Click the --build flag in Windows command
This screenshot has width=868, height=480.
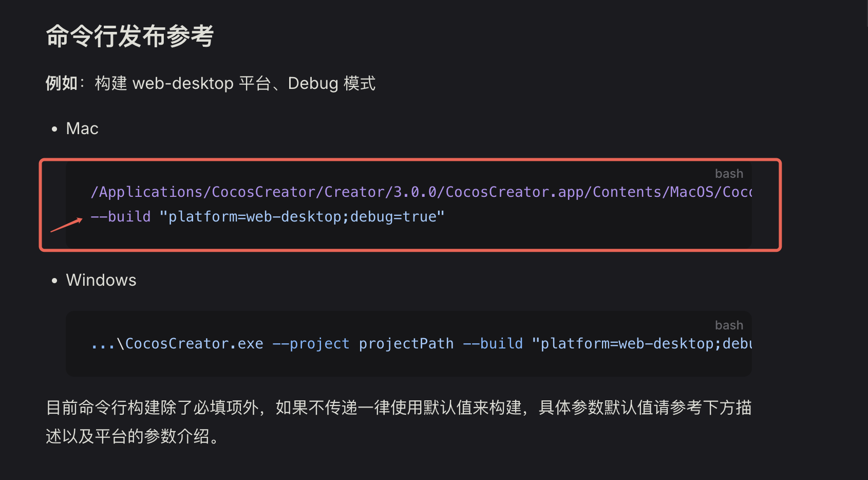click(493, 344)
